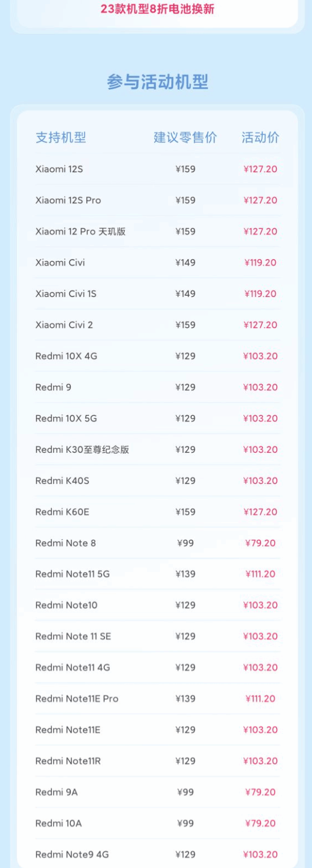Click the 活动价 column header

pyautogui.click(x=260, y=137)
